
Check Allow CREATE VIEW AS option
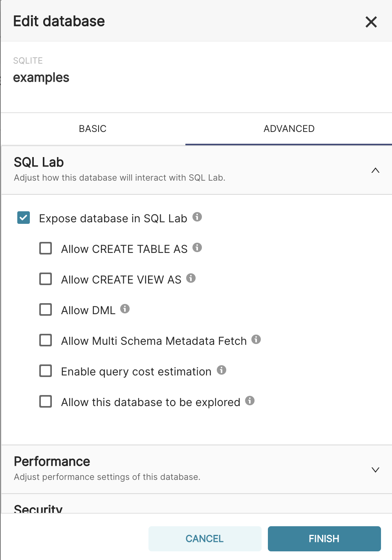[x=46, y=279]
